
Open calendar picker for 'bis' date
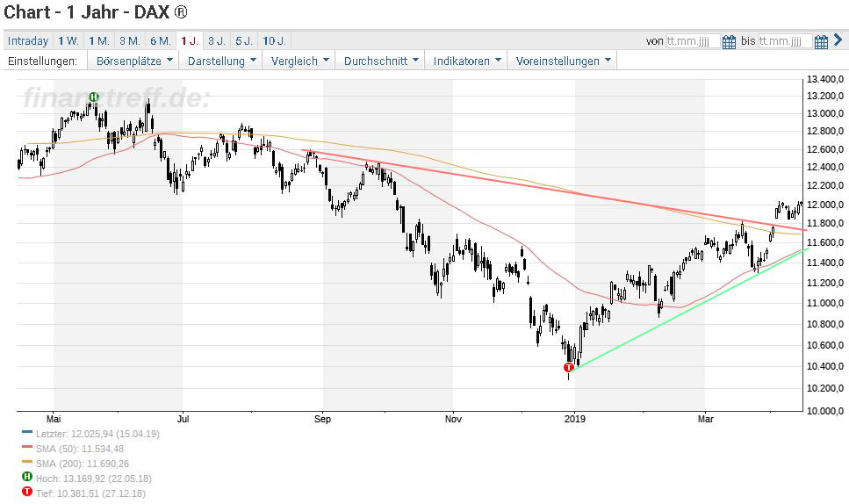coord(821,41)
